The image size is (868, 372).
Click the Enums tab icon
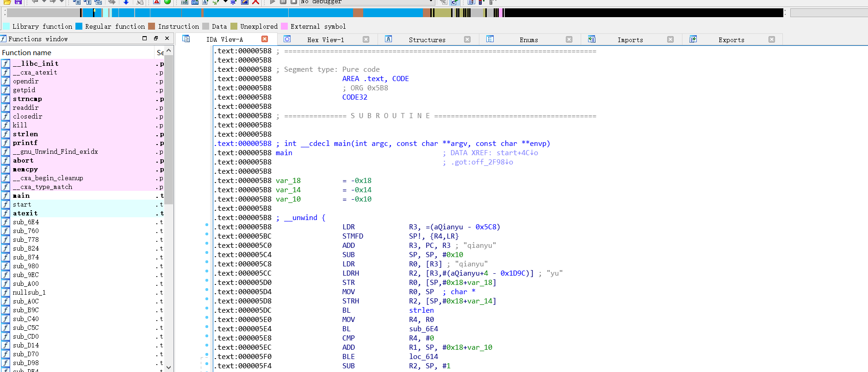[490, 39]
